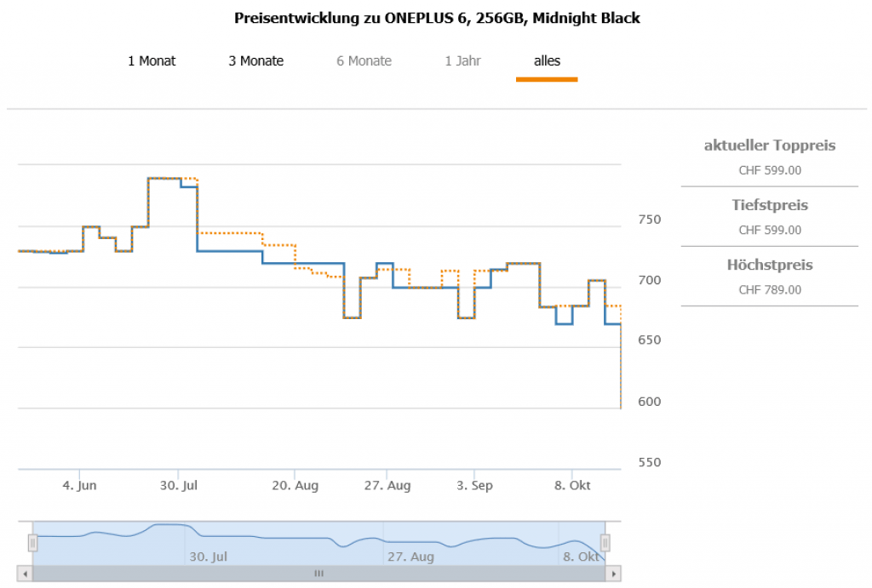Click the '4. Jun' axis date label

(79, 486)
